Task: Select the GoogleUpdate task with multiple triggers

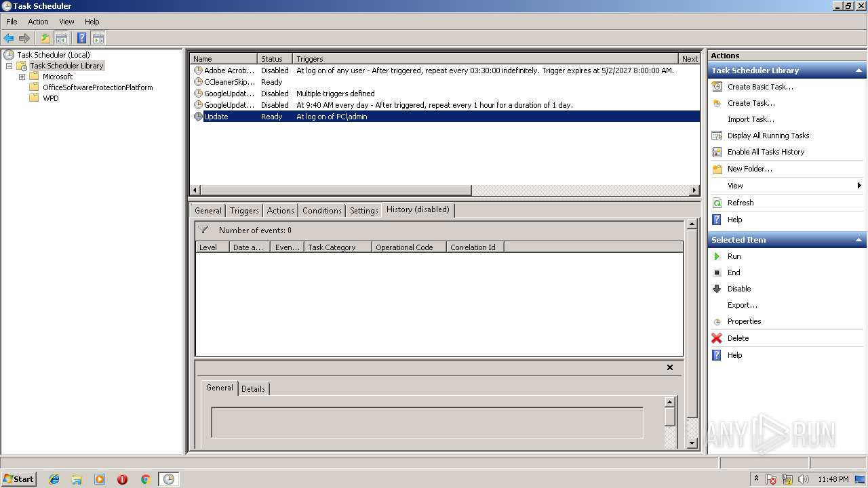Action: point(445,94)
